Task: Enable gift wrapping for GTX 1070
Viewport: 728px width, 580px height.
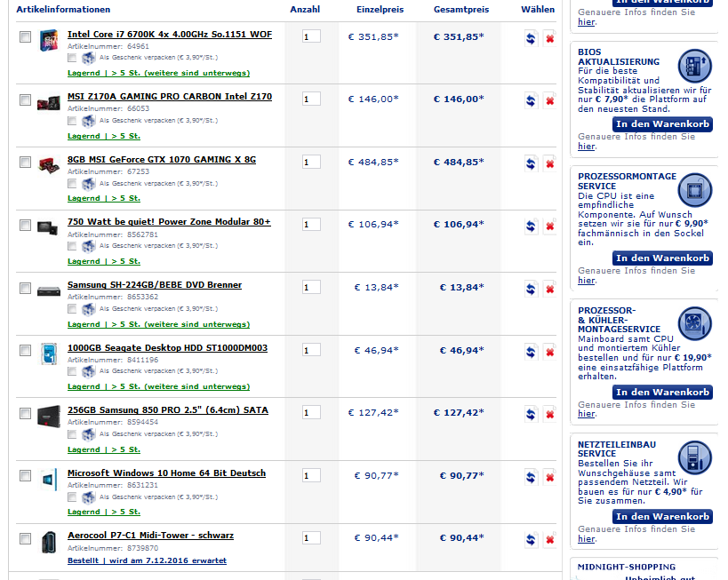Action: [72, 184]
